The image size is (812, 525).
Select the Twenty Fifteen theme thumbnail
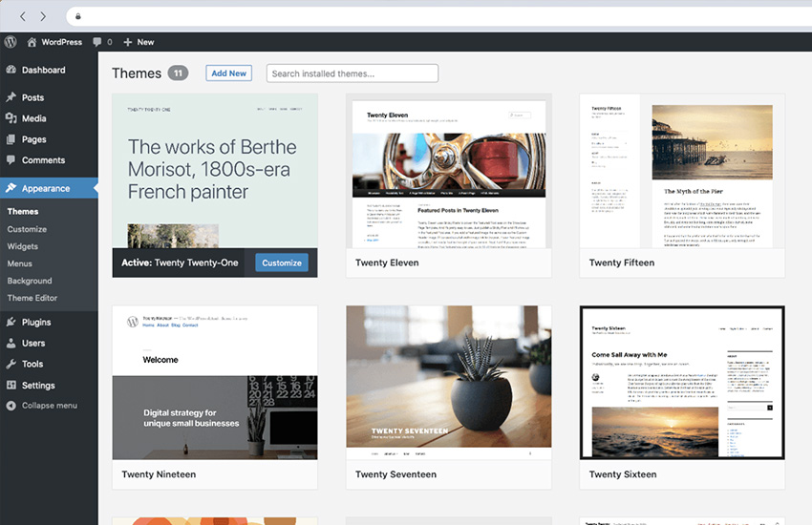682,171
